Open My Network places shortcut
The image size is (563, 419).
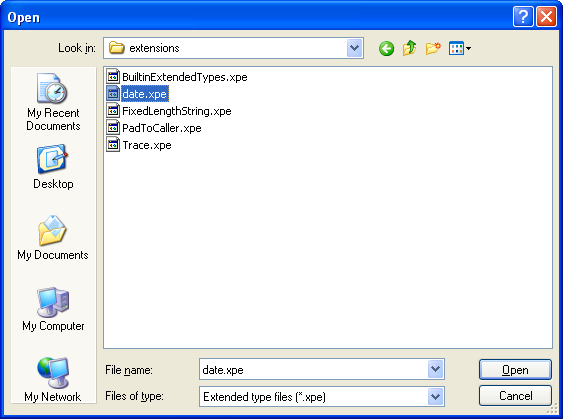point(53,380)
